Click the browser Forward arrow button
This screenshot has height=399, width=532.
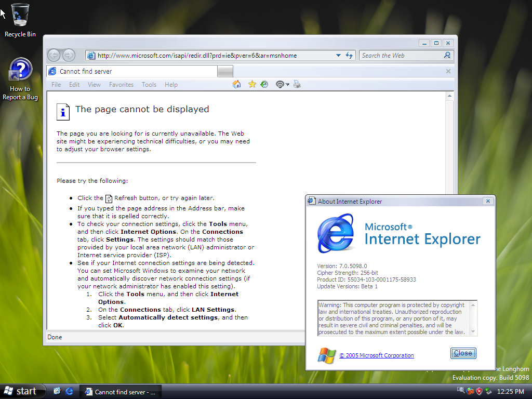click(69, 55)
